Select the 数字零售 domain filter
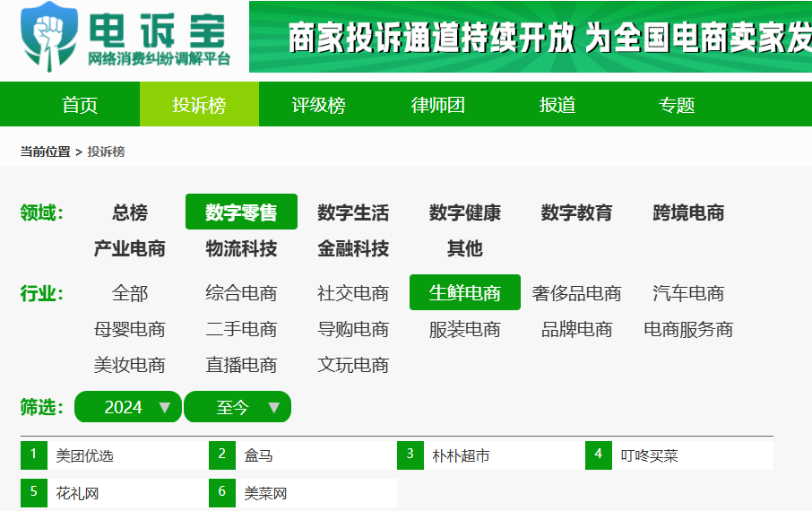The image size is (812, 511). click(x=241, y=212)
